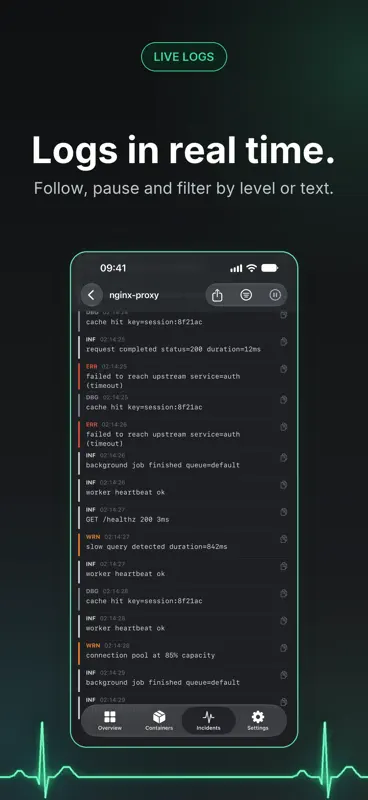368x800 pixels.
Task: Tap the 09:41 clock in status bar
Action: coord(113,268)
